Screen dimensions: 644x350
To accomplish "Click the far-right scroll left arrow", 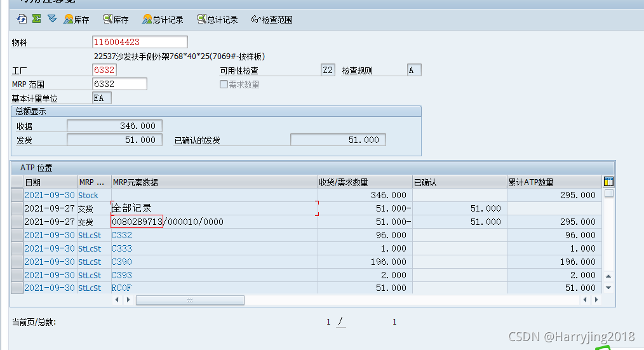I will pyautogui.click(x=585, y=300).
